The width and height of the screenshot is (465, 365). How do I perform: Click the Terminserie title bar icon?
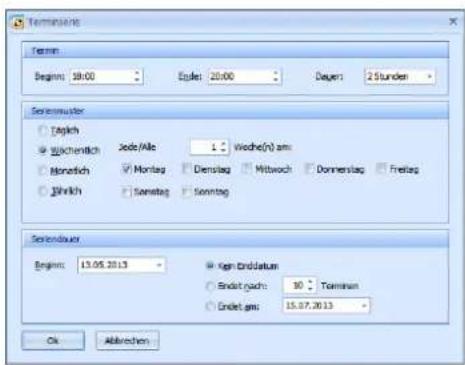(18, 22)
